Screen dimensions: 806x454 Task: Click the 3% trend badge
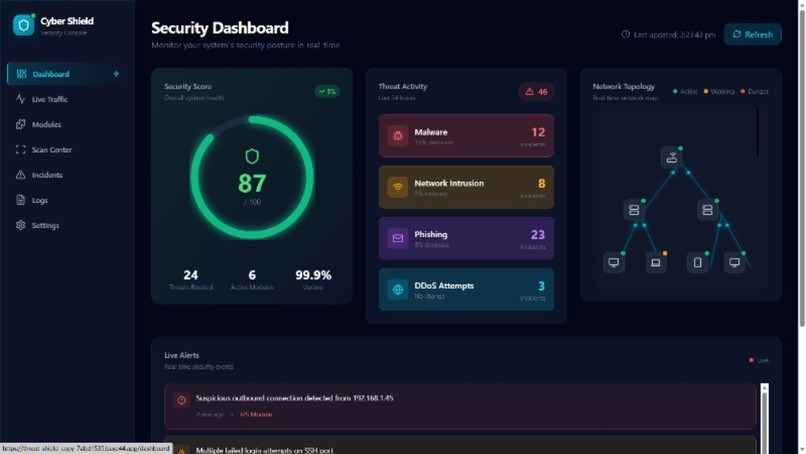click(327, 92)
